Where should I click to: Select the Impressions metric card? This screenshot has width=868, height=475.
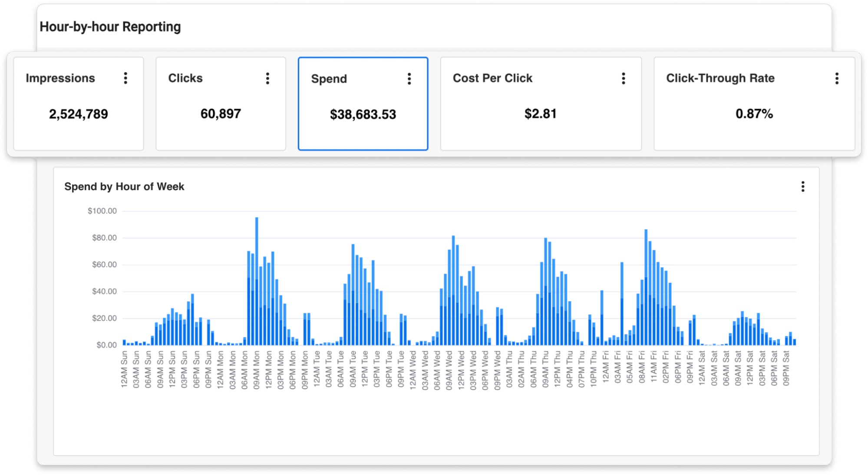pos(79,104)
